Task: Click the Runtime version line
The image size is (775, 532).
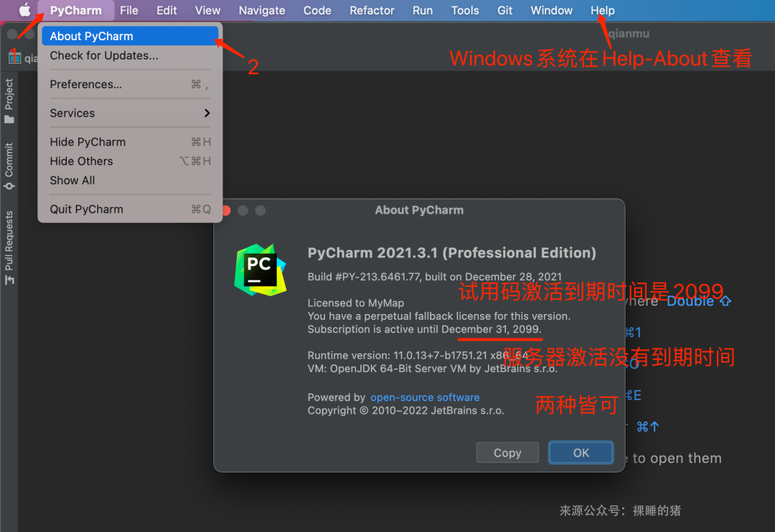Action: 418,356
